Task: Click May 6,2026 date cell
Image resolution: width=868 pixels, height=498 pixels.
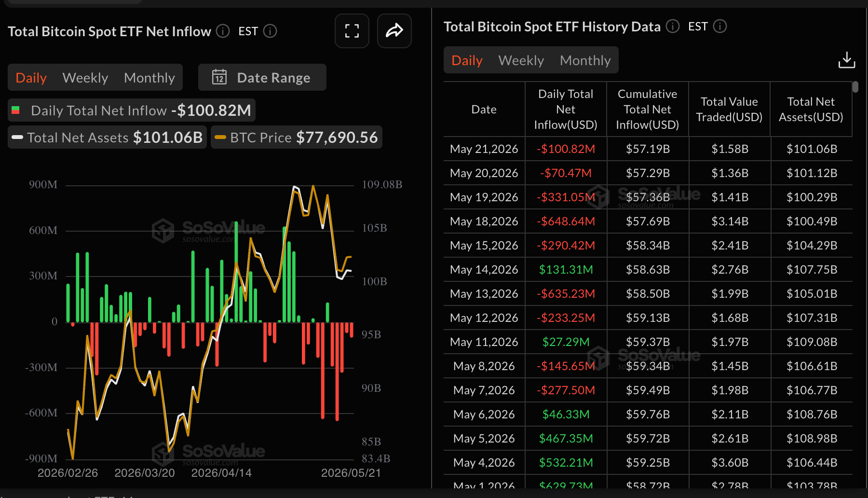Action: (x=484, y=415)
